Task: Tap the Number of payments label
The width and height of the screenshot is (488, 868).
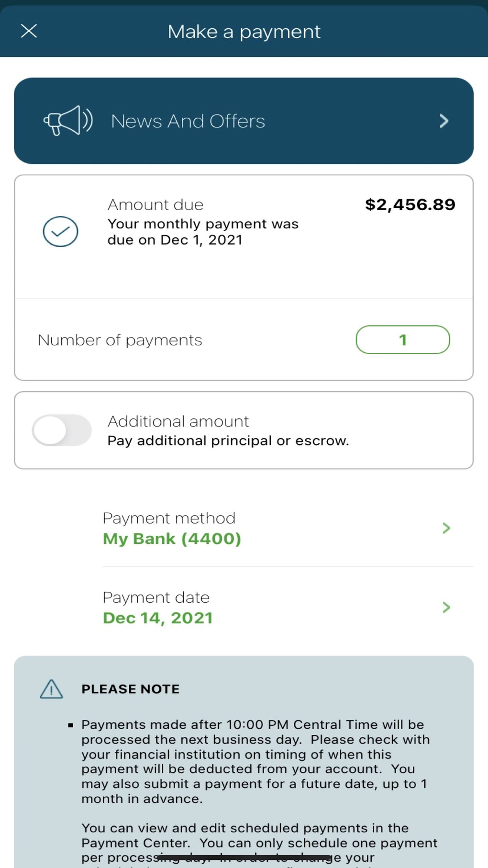Action: coord(120,340)
